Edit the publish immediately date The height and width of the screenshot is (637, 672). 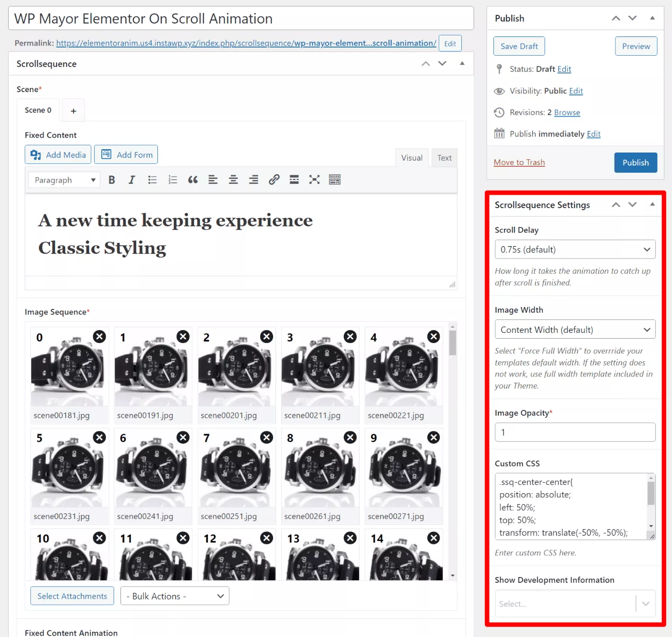[594, 134]
